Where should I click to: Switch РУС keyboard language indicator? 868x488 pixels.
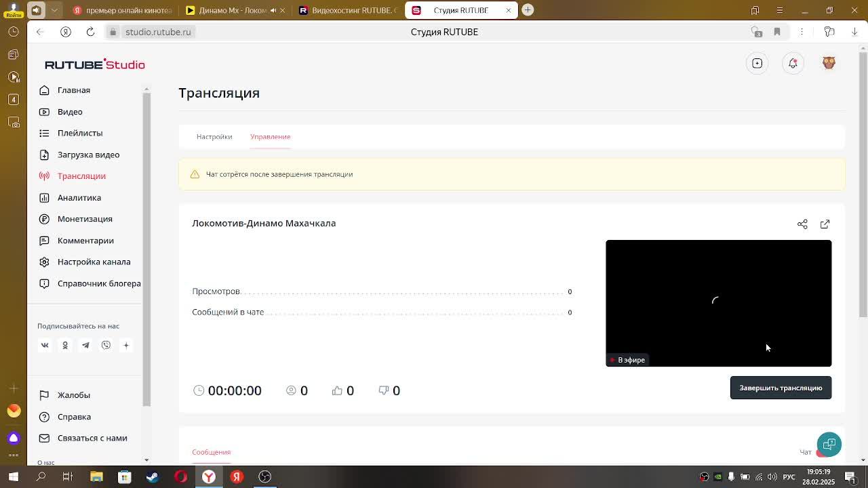[789, 477]
